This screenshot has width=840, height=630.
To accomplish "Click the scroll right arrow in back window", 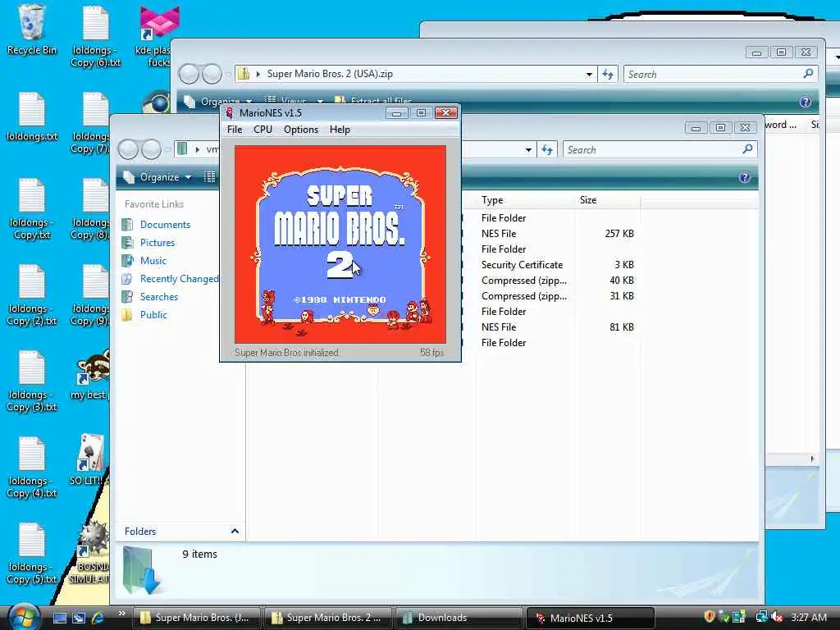I will (x=812, y=459).
